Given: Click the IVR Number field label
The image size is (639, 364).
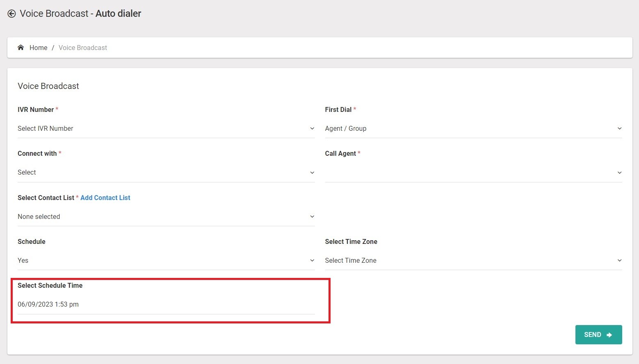Looking at the screenshot, I should coord(36,109).
